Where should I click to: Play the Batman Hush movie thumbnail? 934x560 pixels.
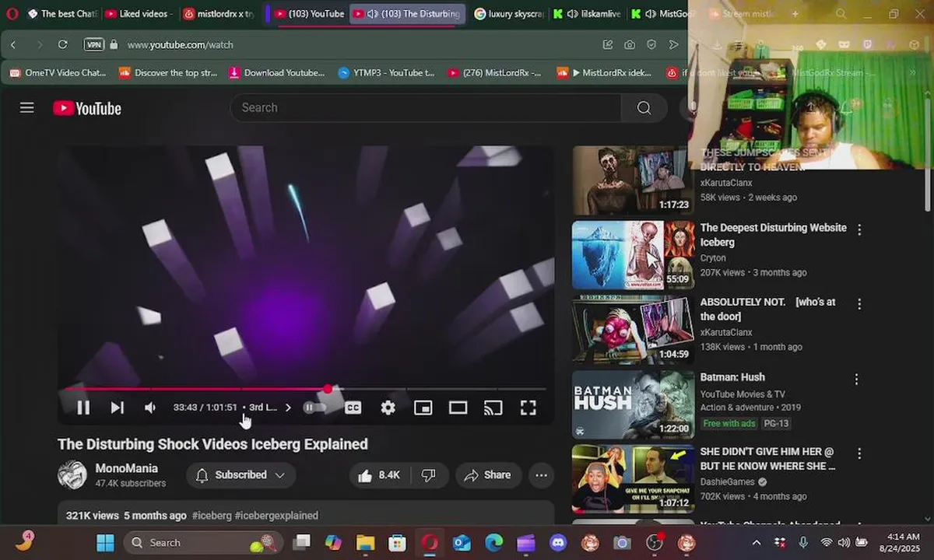coord(634,404)
